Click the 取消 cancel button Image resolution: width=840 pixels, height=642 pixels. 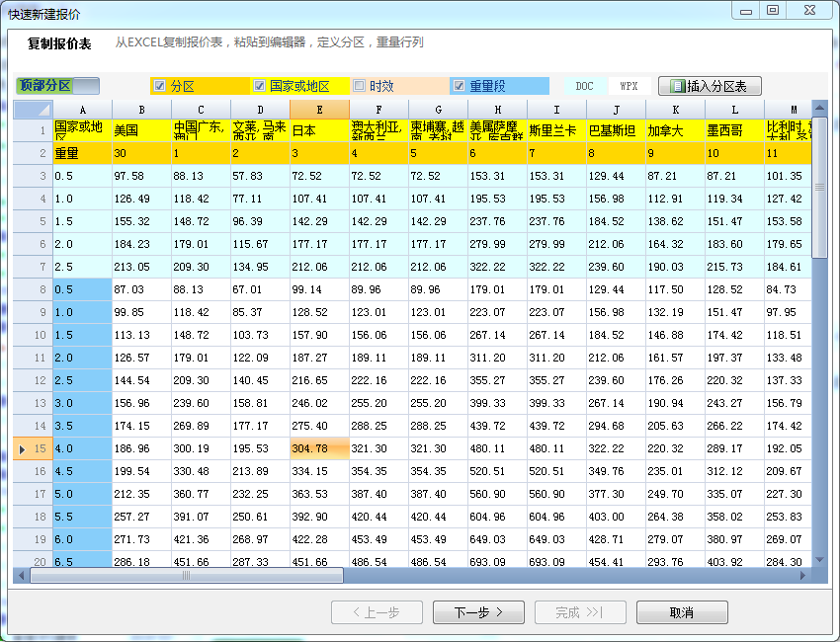click(x=682, y=612)
